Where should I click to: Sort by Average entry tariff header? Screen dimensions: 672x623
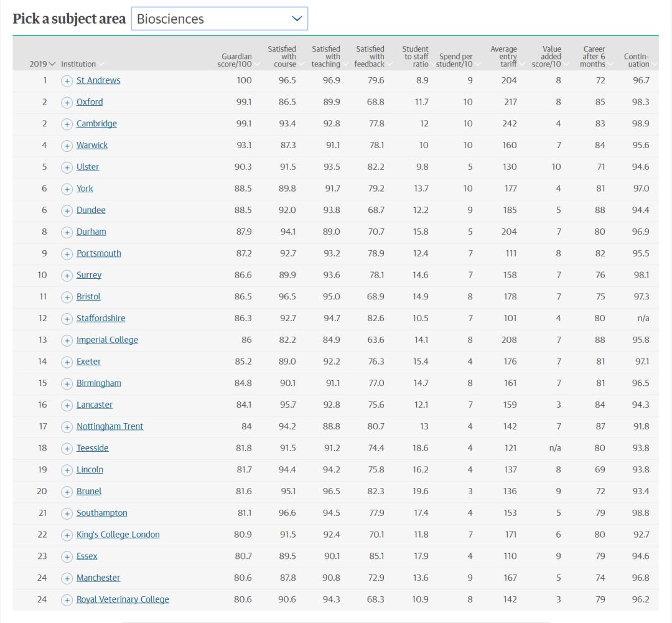coord(507,56)
